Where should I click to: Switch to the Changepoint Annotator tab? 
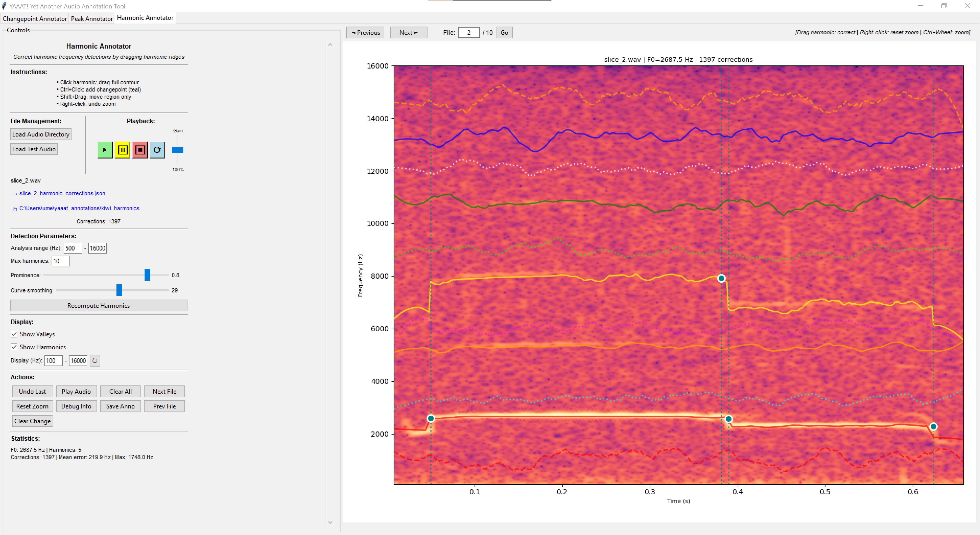point(34,18)
